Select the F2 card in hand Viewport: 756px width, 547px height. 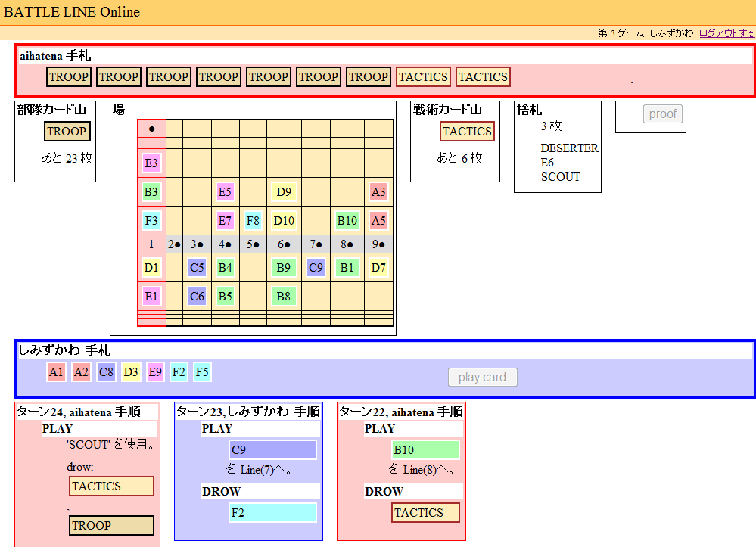pos(179,372)
